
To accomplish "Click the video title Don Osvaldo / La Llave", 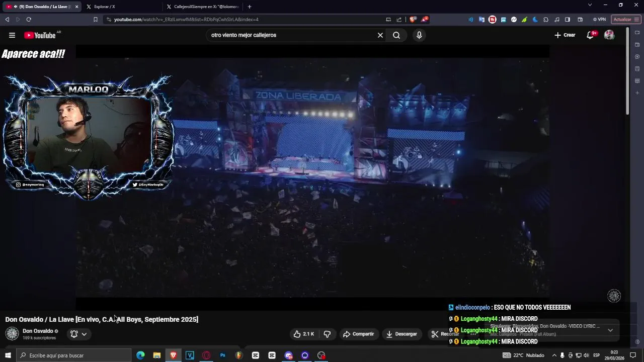I will (102, 319).
